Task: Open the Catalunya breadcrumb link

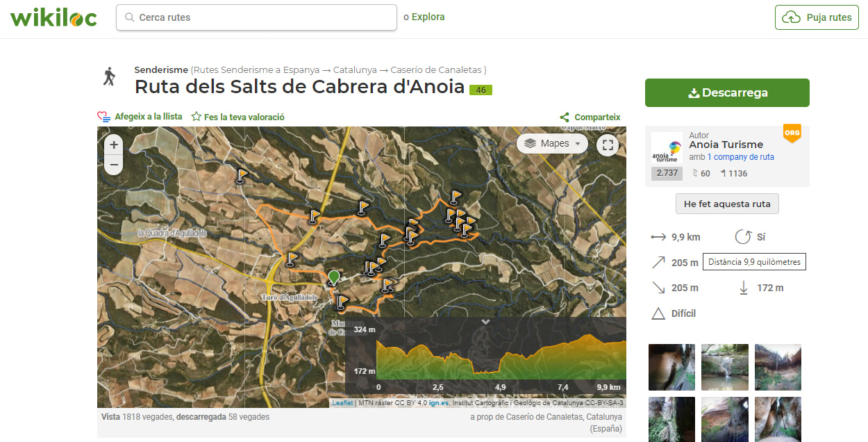Action: pyautogui.click(x=354, y=70)
